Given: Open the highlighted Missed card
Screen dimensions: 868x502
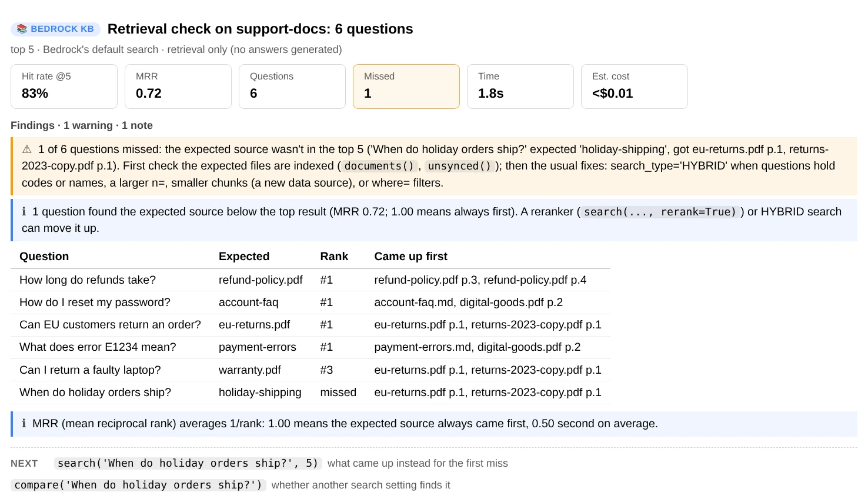Looking at the screenshot, I should (x=406, y=87).
